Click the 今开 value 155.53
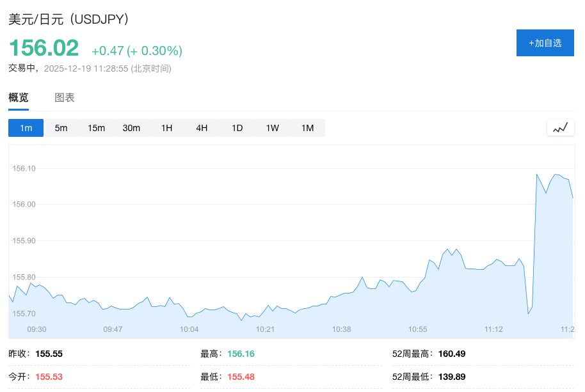Screen dimensions: 585x392 (x=49, y=377)
